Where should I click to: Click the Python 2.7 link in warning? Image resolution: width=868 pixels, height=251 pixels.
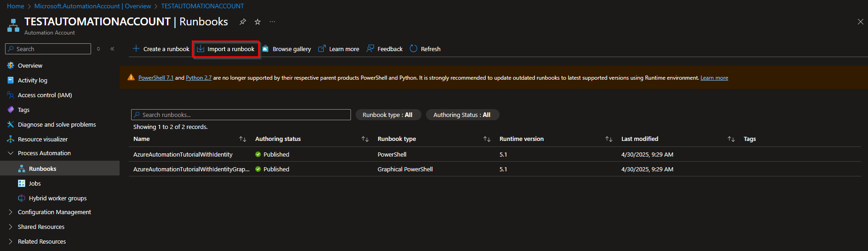pyautogui.click(x=199, y=78)
